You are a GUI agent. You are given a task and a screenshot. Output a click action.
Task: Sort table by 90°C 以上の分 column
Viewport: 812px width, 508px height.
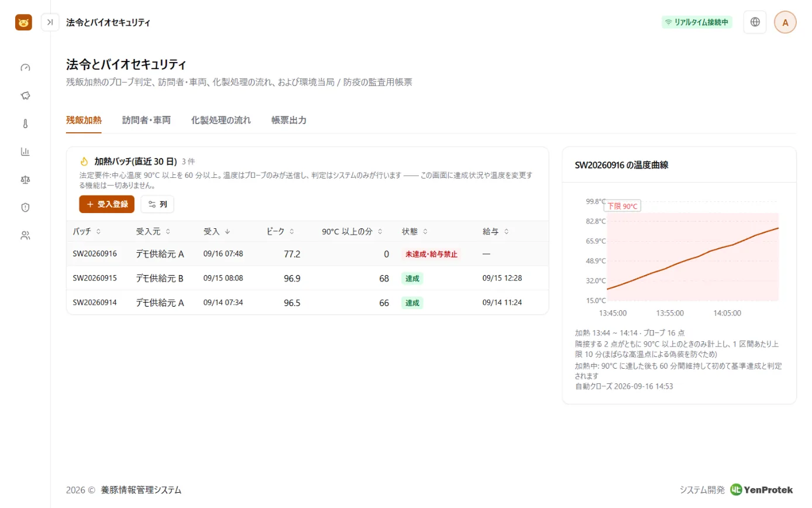(353, 231)
